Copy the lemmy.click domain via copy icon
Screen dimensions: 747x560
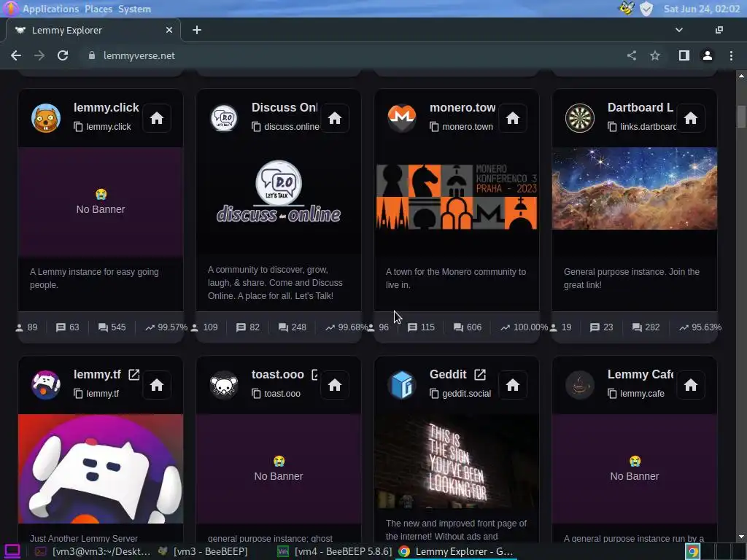point(78,127)
